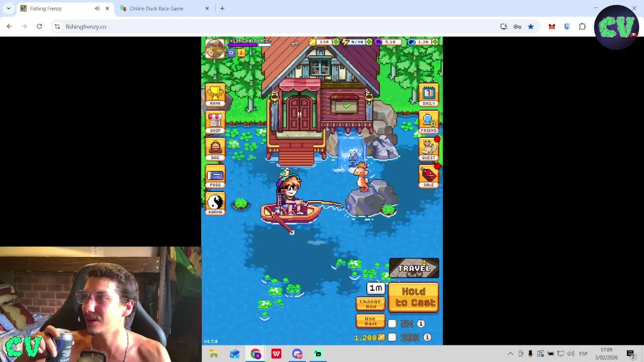
Task: Show info for the 5X multiplier
Action: pyautogui.click(x=421, y=324)
